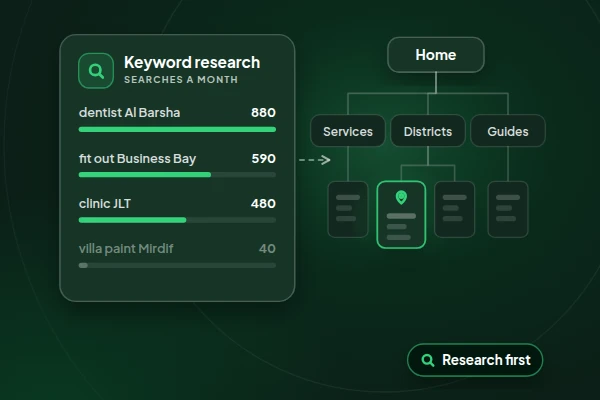Screen dimensions: 600x400
Task: Click the 'dentist Al Barsha' keyword
Action: pos(129,113)
